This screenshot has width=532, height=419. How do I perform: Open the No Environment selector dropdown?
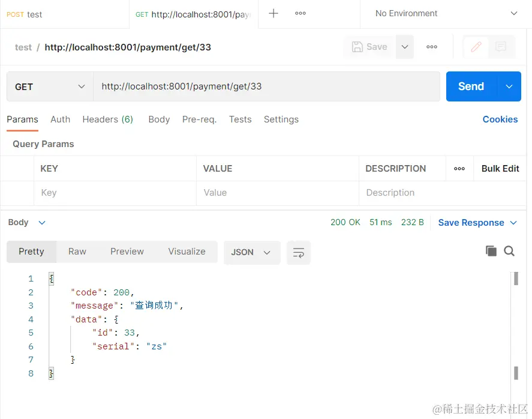pos(446,14)
